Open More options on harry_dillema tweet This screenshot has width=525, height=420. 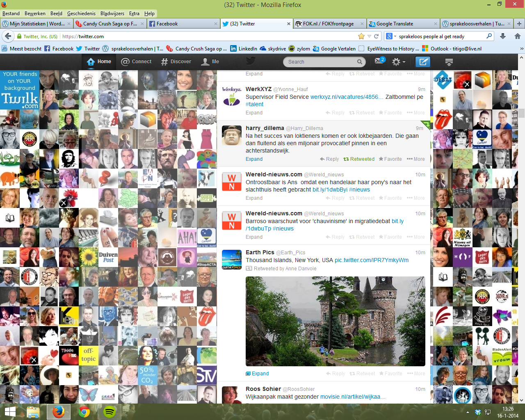(x=416, y=159)
